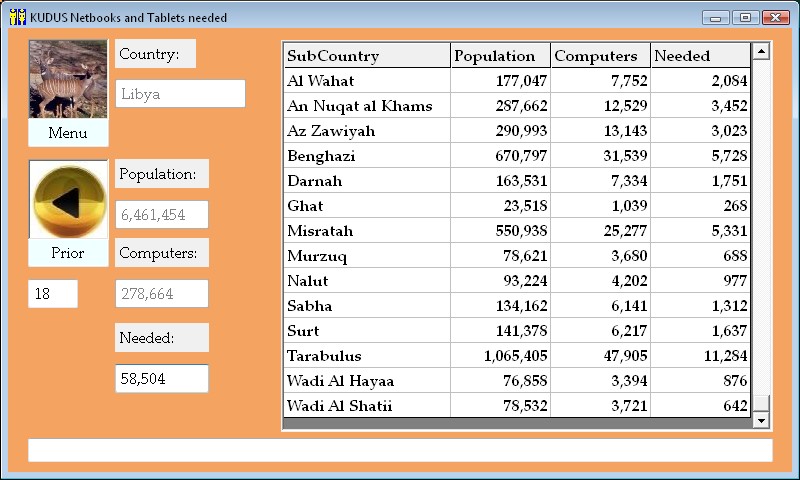Image resolution: width=800 pixels, height=480 pixels.
Task: Sort by the SubCountry column header
Action: [366, 56]
